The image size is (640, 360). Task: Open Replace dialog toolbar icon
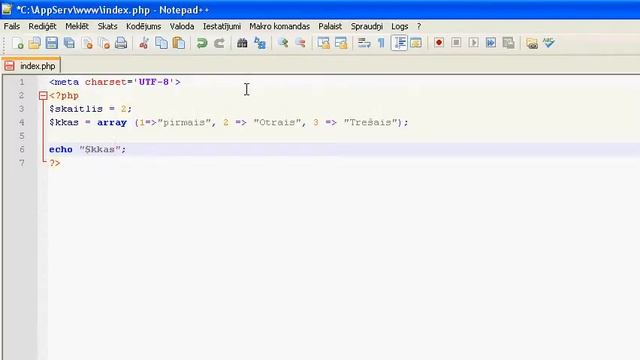pyautogui.click(x=260, y=43)
